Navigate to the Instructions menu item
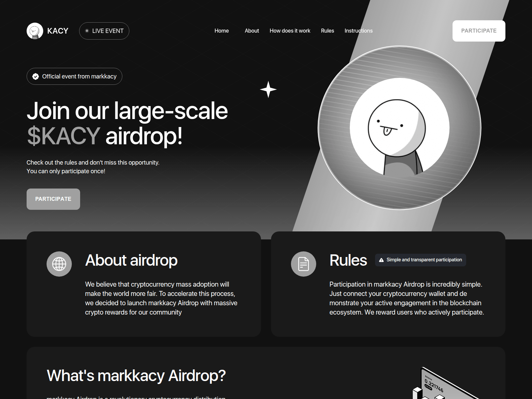Screen dimensions: 532x399 pos(358,31)
